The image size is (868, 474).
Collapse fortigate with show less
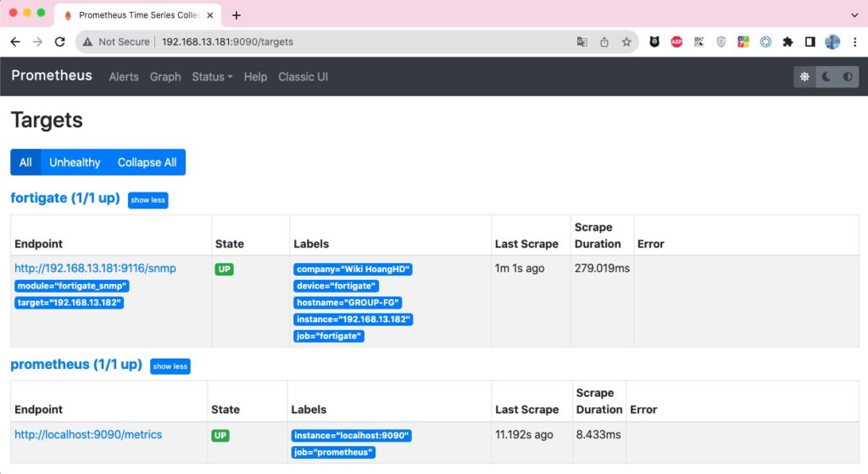(147, 200)
